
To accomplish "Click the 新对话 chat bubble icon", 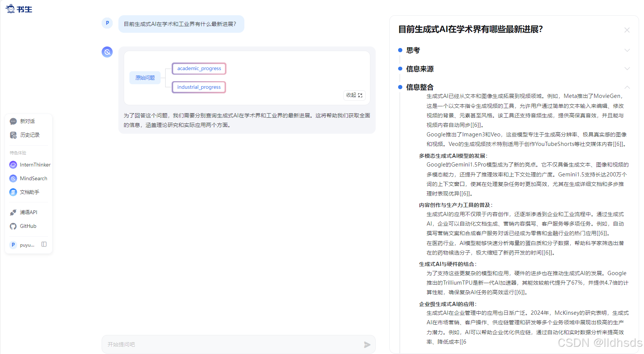I will 13,121.
